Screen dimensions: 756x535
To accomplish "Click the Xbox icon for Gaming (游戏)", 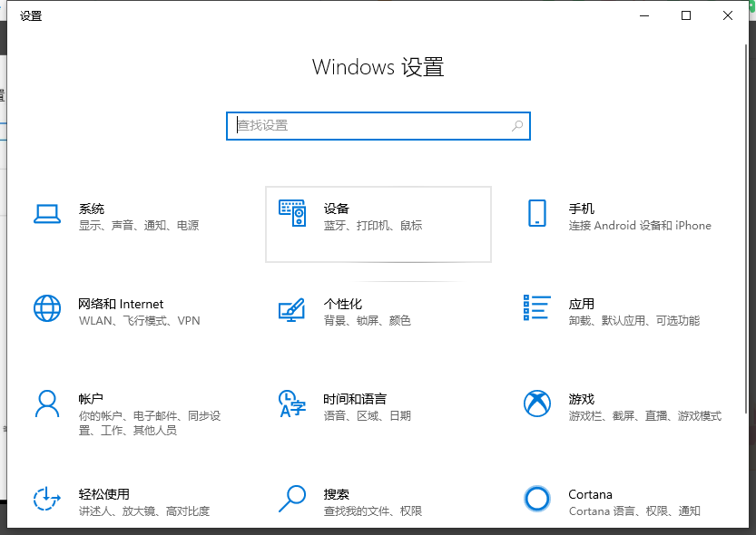I will [x=536, y=404].
